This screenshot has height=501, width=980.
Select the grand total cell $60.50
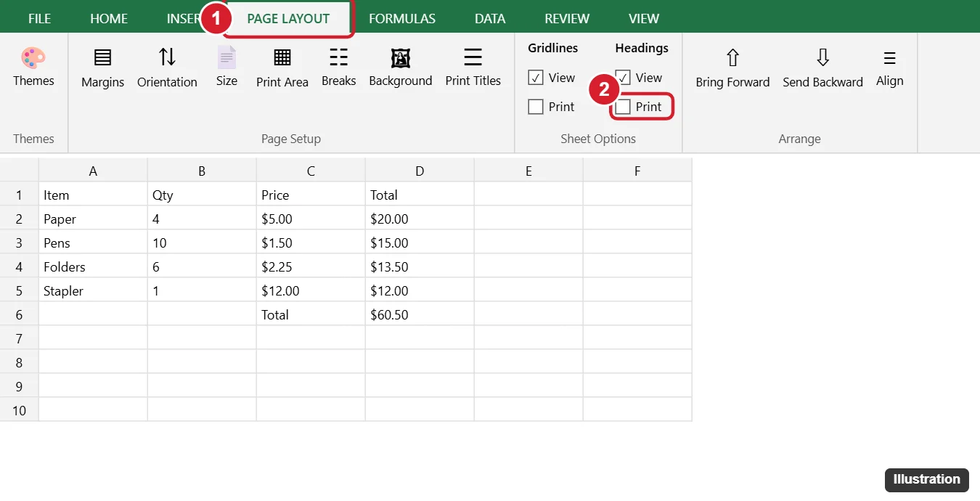[x=420, y=314]
